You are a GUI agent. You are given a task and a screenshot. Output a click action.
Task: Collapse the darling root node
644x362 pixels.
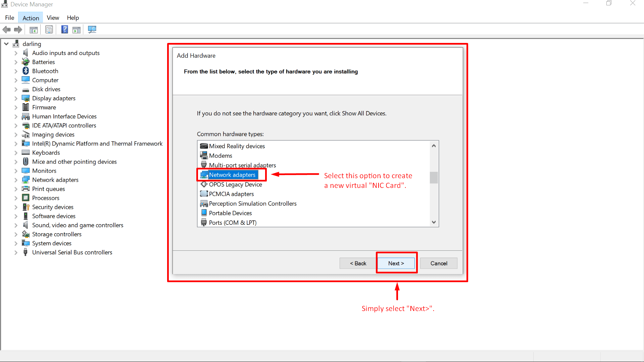click(x=6, y=44)
